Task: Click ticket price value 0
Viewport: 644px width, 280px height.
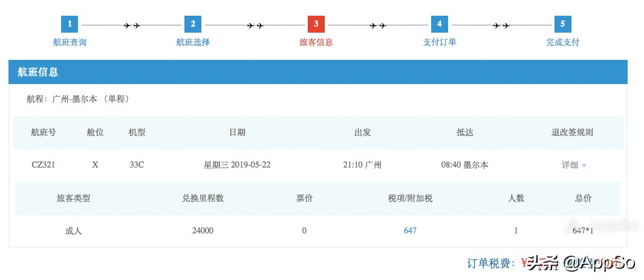Action: tap(304, 231)
